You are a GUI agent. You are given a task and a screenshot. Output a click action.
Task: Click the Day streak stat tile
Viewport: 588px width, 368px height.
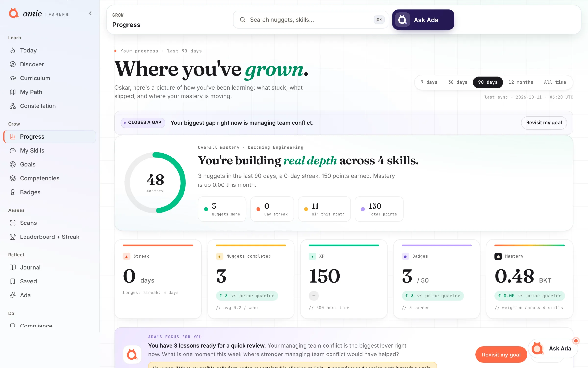(x=272, y=209)
